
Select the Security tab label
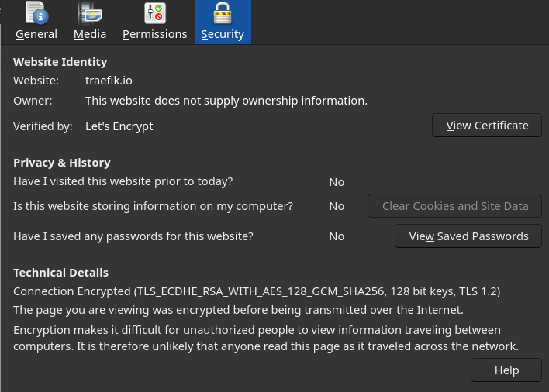(x=223, y=34)
